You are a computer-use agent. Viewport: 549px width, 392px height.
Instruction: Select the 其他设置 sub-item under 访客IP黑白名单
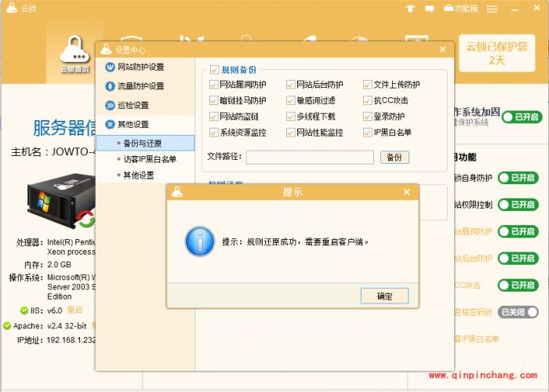coord(145,175)
